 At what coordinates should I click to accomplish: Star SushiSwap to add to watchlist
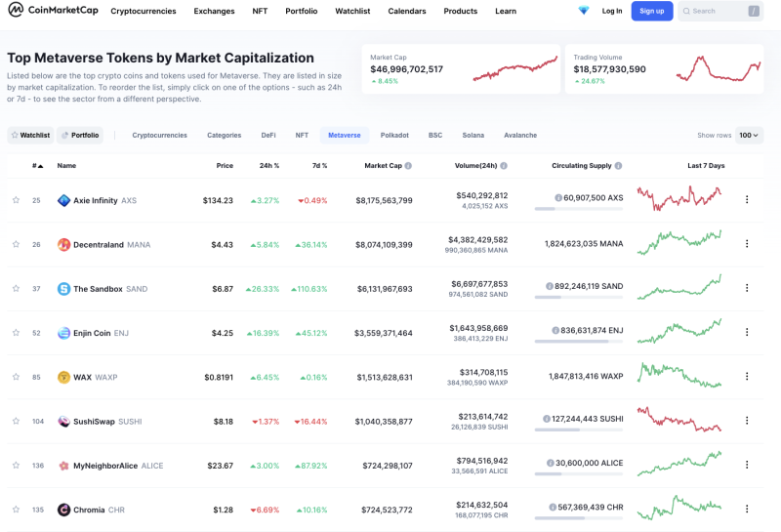point(16,421)
